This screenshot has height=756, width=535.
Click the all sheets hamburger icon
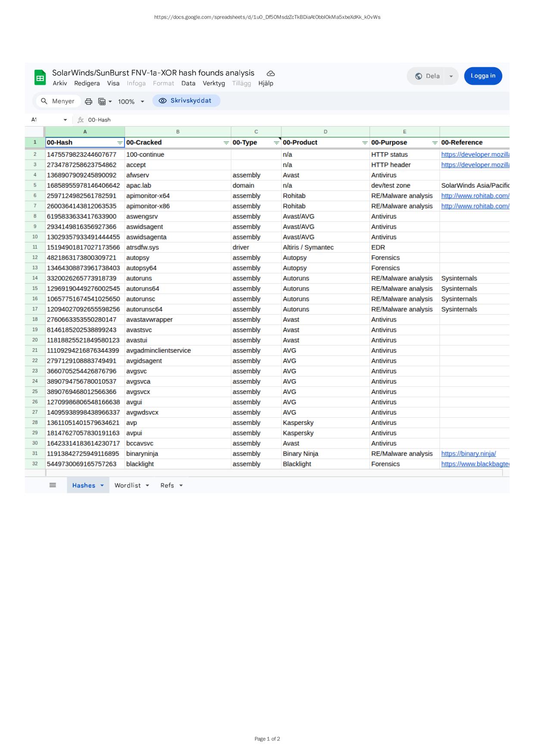pos(53,485)
